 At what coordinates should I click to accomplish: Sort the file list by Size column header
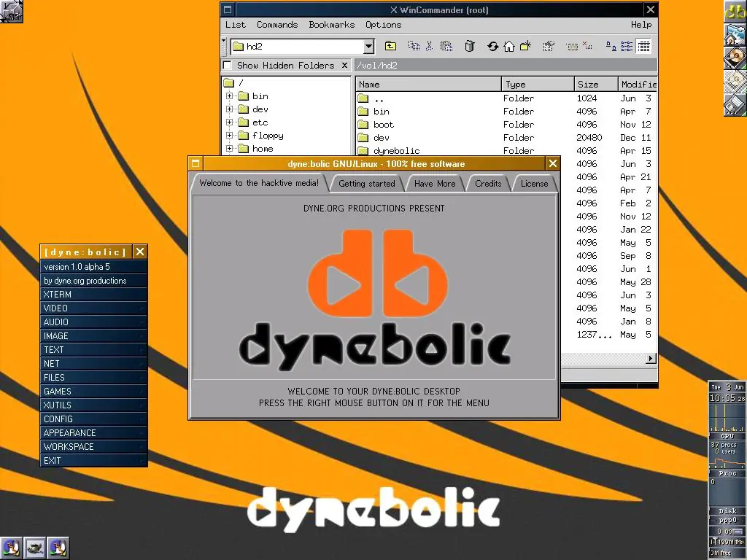[x=595, y=85]
